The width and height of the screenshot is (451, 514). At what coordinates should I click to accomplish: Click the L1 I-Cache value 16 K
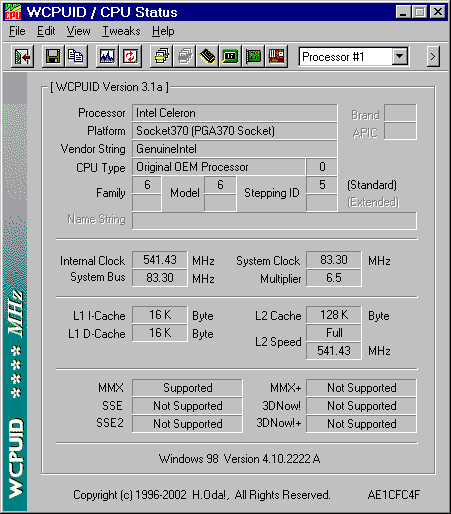(x=160, y=315)
